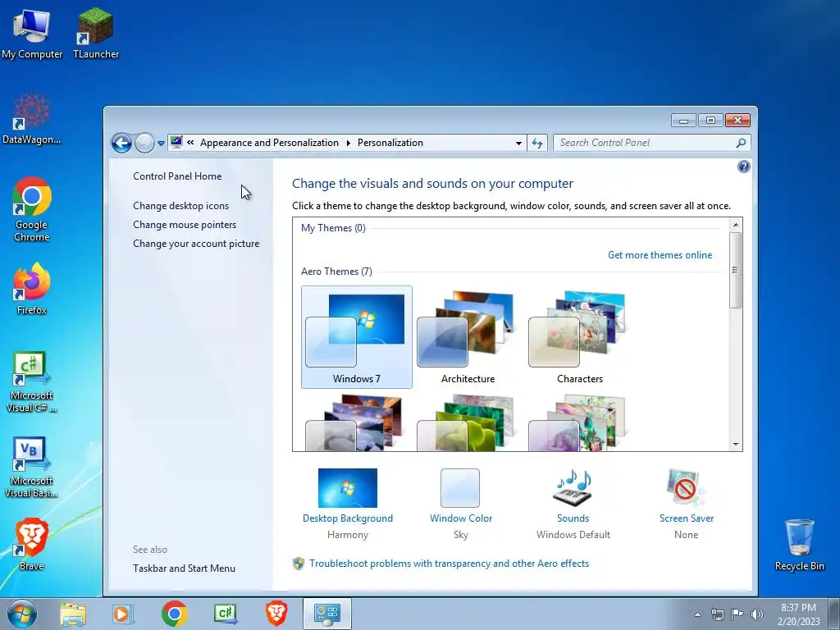Open DataWagon desktop shortcut
The height and width of the screenshot is (630, 840).
click(x=32, y=119)
